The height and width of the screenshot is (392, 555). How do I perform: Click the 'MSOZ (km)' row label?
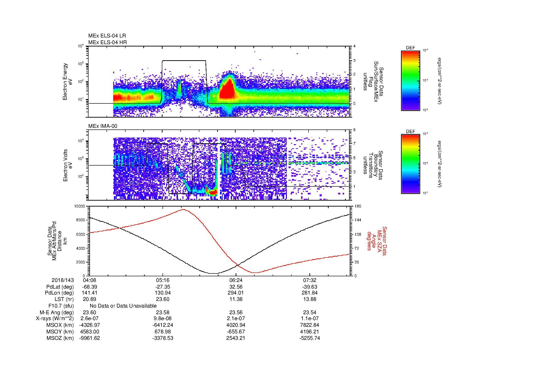coord(60,338)
